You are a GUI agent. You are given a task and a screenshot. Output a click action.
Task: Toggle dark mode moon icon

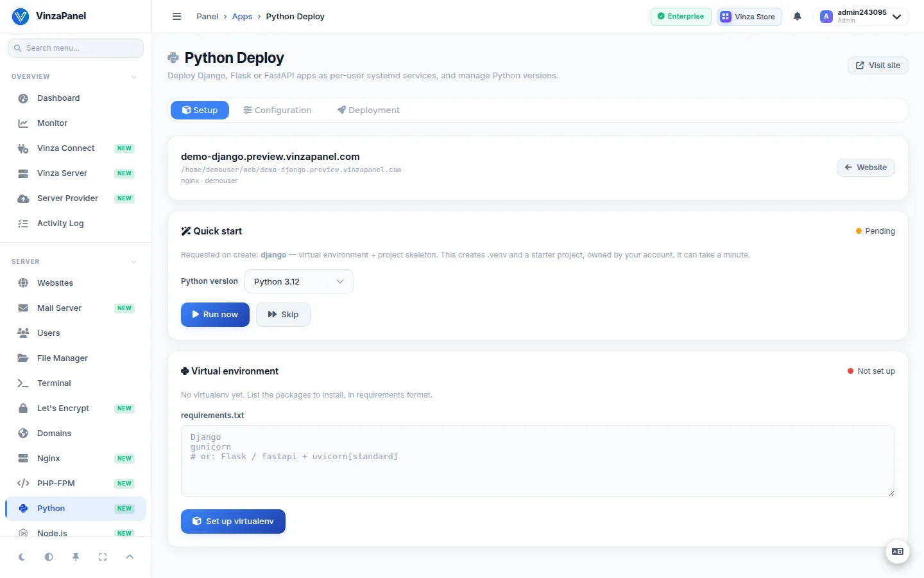22,557
